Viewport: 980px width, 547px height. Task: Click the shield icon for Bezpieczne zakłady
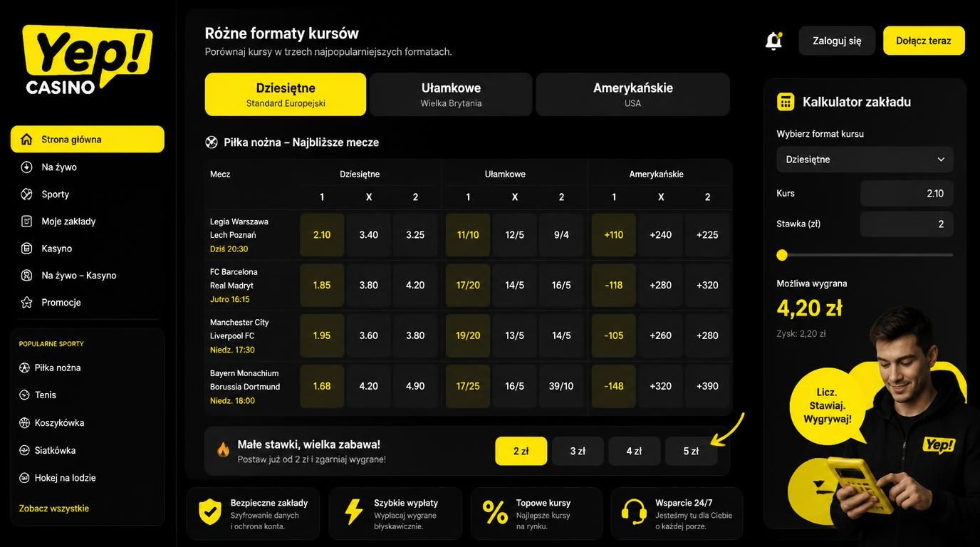209,511
